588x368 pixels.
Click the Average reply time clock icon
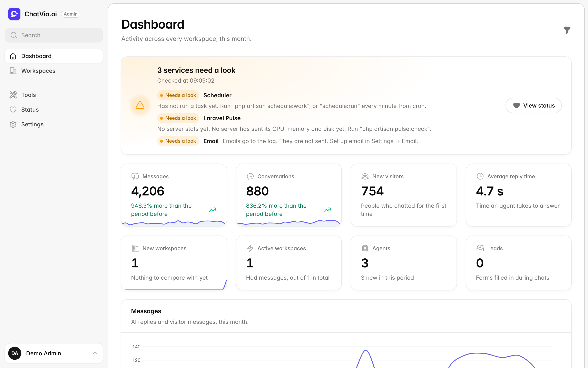click(480, 176)
